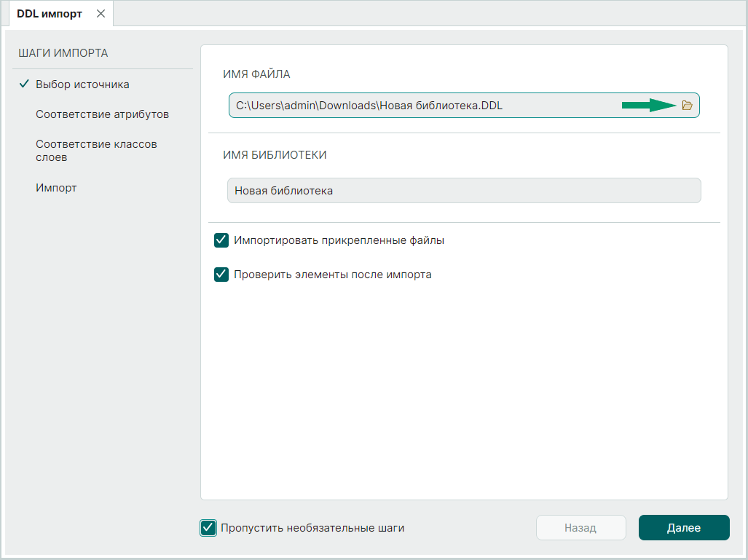The width and height of the screenshot is (748, 560).
Task: Toggle the Импортировать прикрепленные файлы checkbox
Action: pyautogui.click(x=221, y=240)
